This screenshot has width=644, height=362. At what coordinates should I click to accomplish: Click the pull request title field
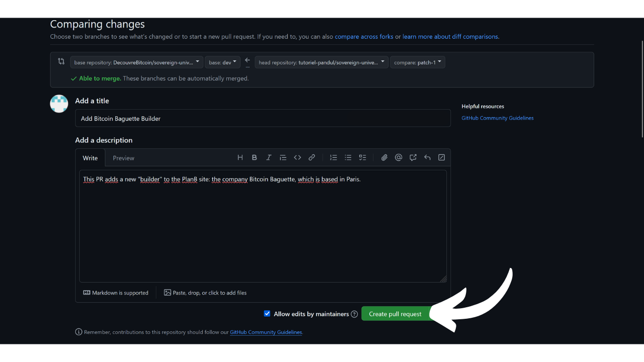263,119
